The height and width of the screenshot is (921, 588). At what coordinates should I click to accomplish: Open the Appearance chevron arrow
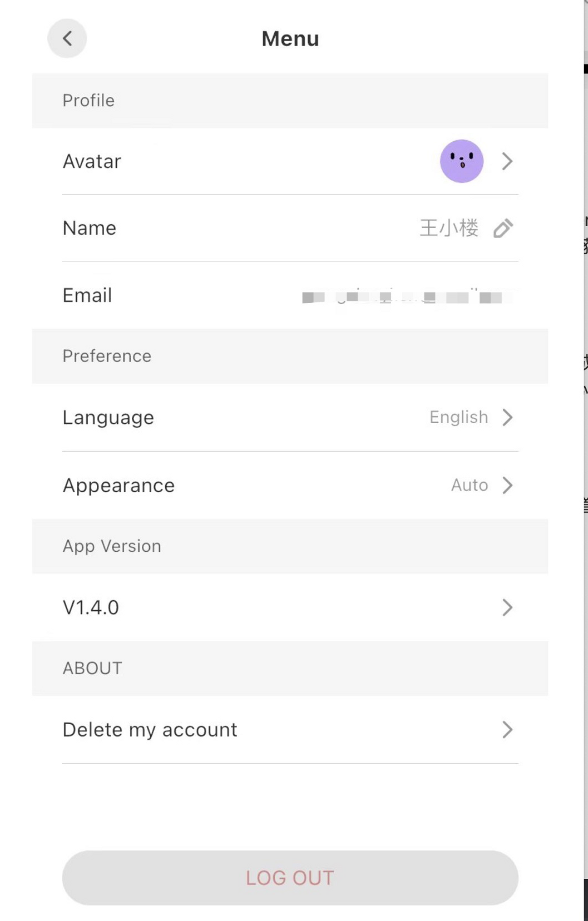click(x=507, y=485)
